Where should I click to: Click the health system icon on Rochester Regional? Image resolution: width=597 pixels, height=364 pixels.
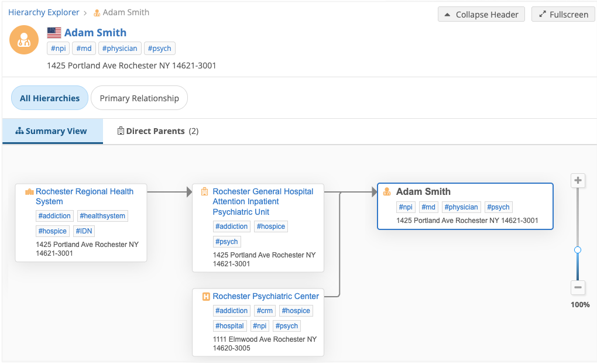tap(29, 192)
